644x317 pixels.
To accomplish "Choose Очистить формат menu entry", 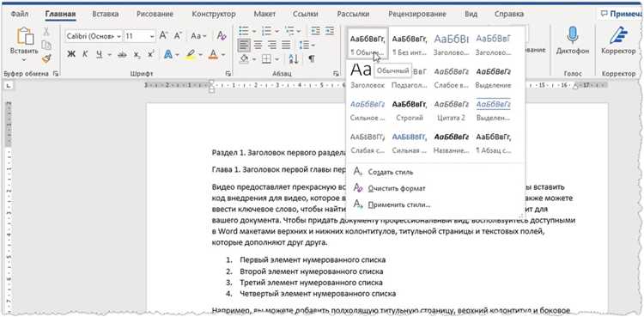I will coord(397,188).
